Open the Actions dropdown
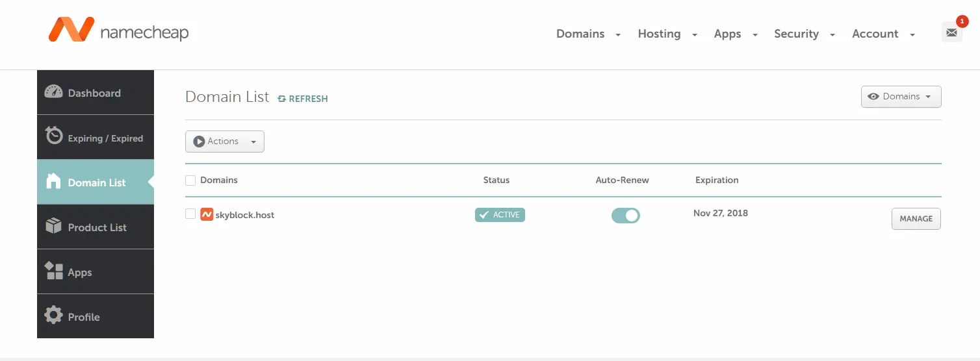980x361 pixels. coord(225,142)
